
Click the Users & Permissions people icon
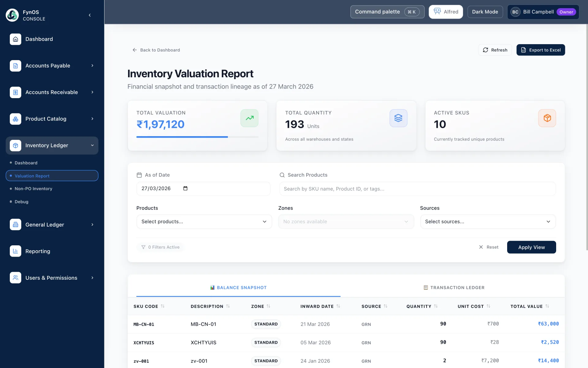click(x=16, y=278)
